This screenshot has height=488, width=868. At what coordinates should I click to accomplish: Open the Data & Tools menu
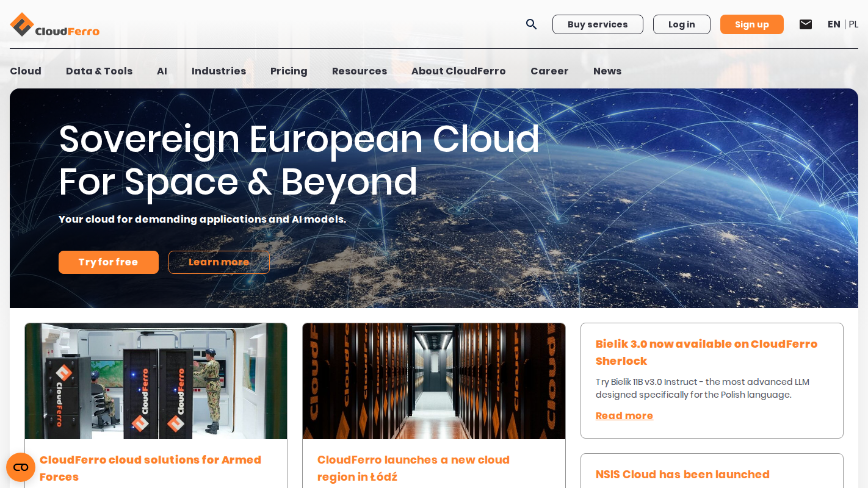[99, 71]
